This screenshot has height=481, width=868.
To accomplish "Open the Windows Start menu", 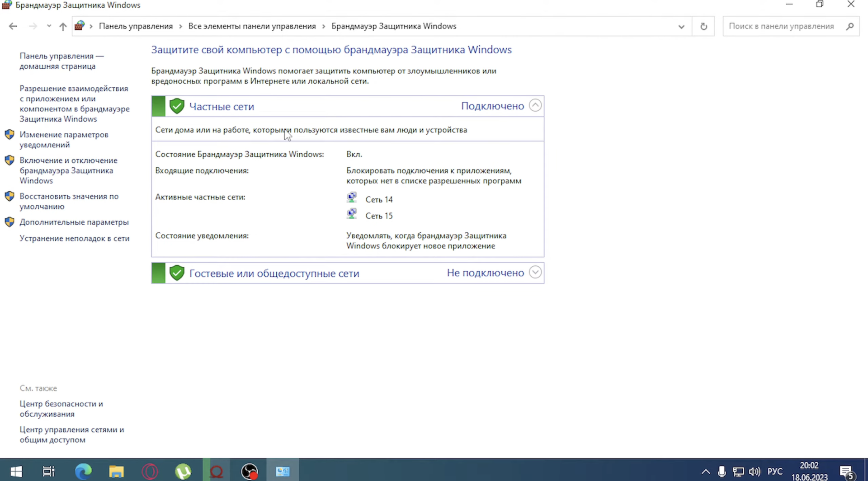I will [x=16, y=472].
